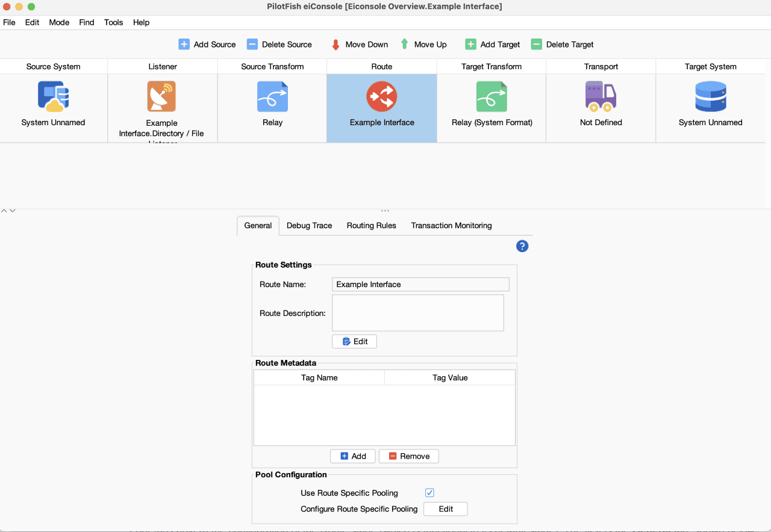The image size is (771, 532).
Task: Switch to the General tab
Action: pyautogui.click(x=258, y=226)
